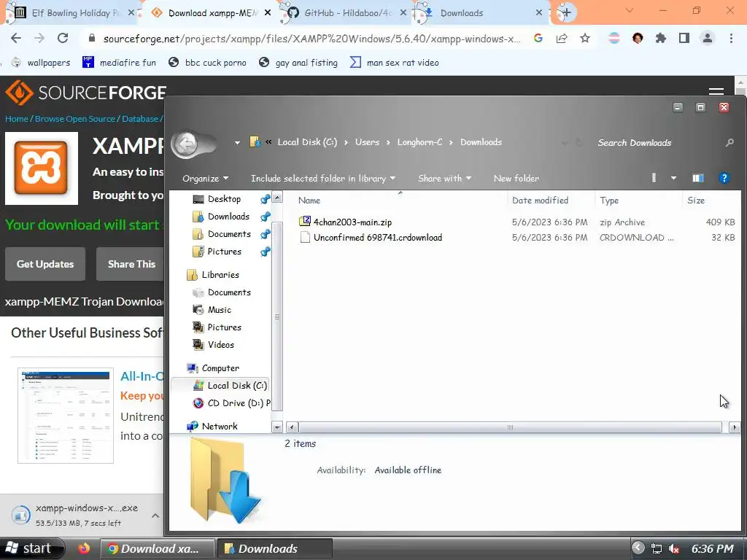Image resolution: width=747 pixels, height=560 pixels.
Task: Click the Google icon in address bar
Action: point(538,38)
